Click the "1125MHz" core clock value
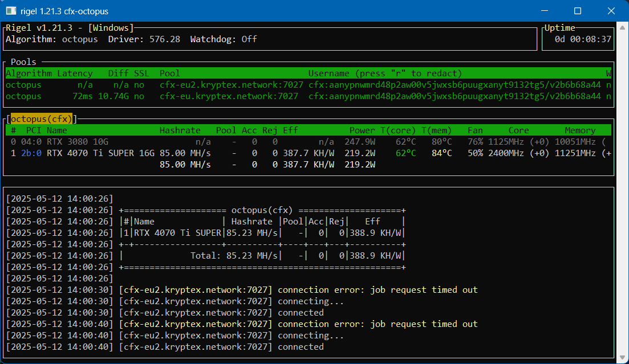This screenshot has width=629, height=364. 506,142
